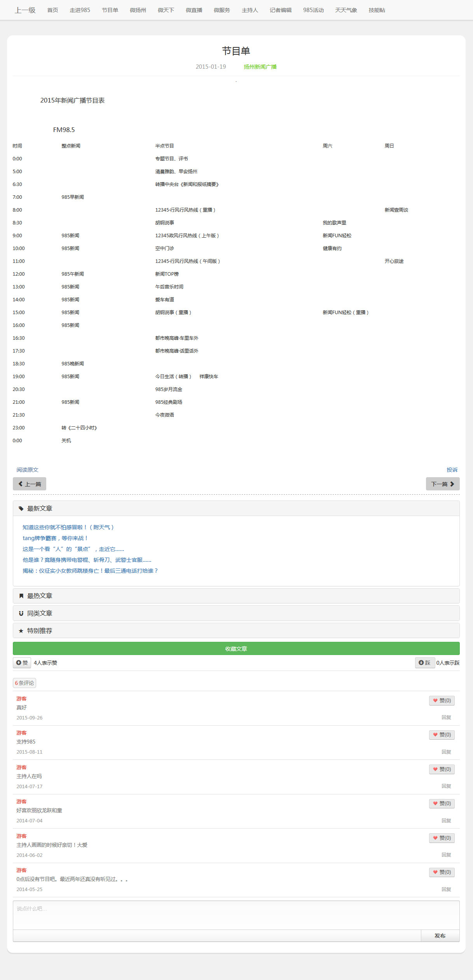473x980 pixels.
Task: Click the 6条评论 comment count badge
Action: click(24, 683)
